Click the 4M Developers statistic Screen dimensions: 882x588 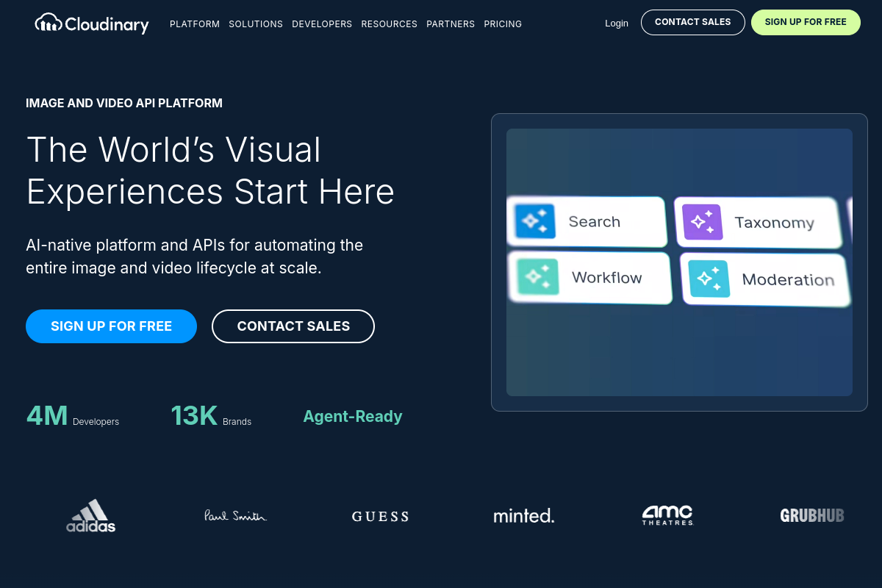[73, 416]
